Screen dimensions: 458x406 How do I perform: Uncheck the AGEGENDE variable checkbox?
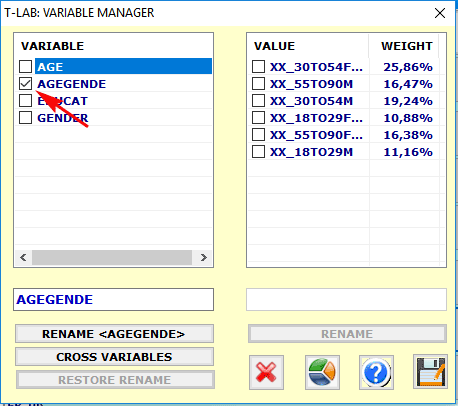coord(25,84)
